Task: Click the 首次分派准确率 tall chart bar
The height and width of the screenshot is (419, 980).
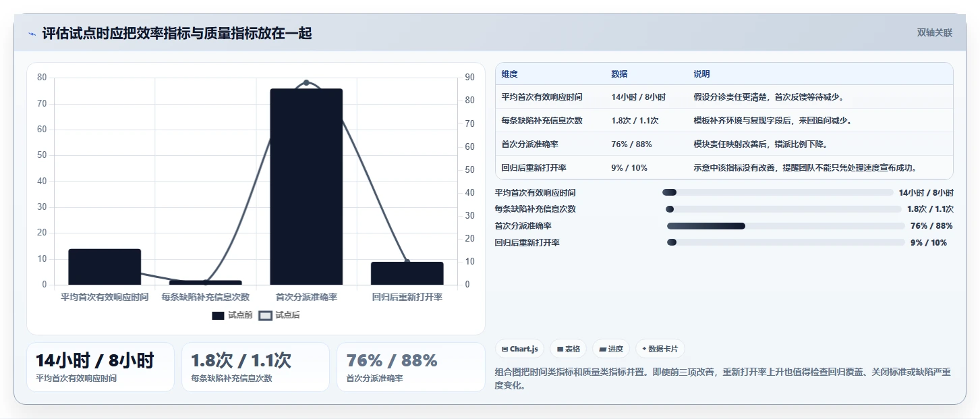Action: coord(306,187)
